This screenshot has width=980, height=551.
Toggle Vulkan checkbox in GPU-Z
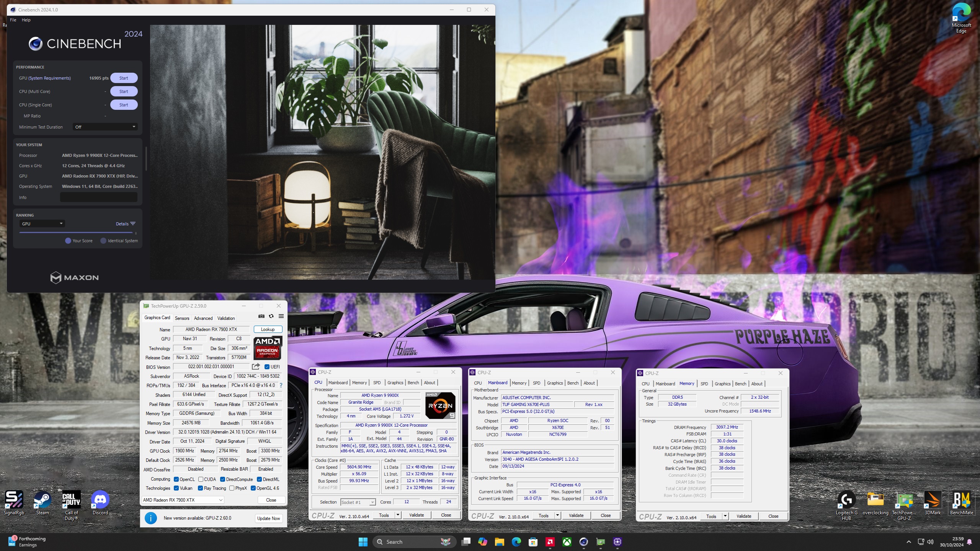(176, 488)
